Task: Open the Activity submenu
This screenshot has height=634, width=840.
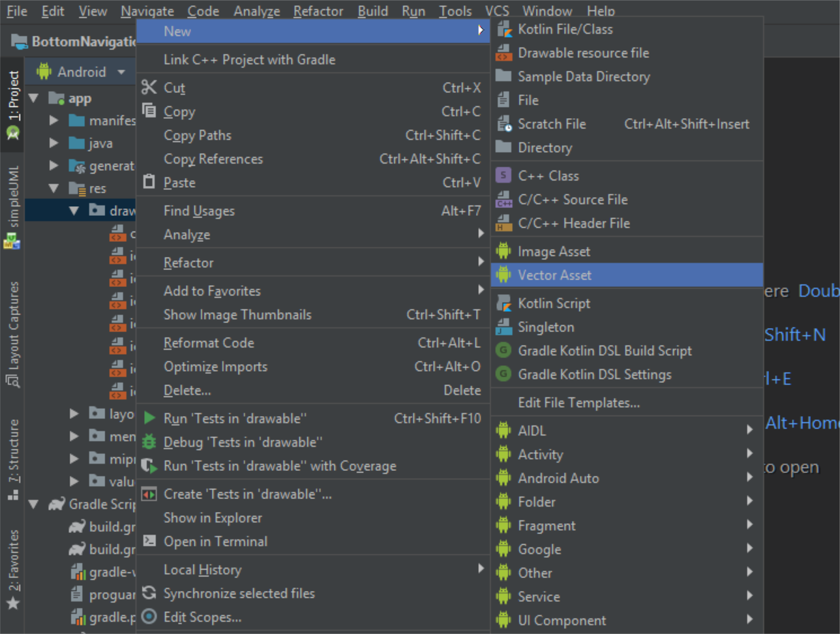Action: pos(627,455)
